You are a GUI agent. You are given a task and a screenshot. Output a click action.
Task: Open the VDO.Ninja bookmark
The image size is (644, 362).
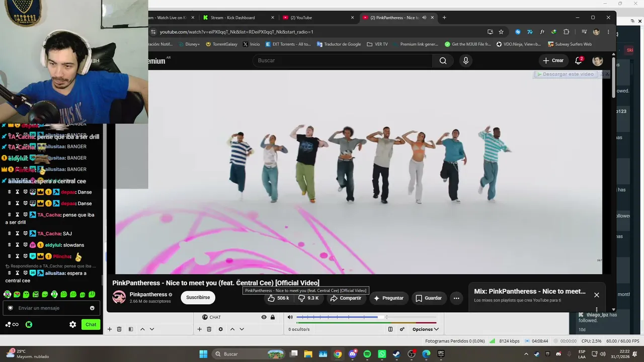click(x=518, y=44)
